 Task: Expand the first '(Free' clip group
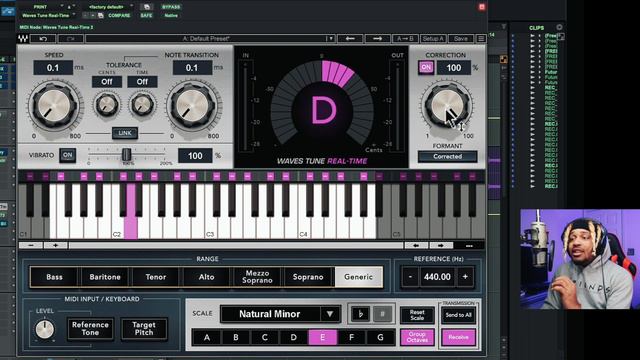click(532, 36)
